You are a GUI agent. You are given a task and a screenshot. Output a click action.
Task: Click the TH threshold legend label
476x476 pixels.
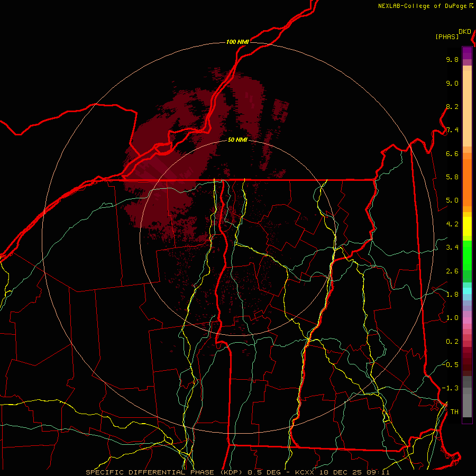(x=454, y=411)
